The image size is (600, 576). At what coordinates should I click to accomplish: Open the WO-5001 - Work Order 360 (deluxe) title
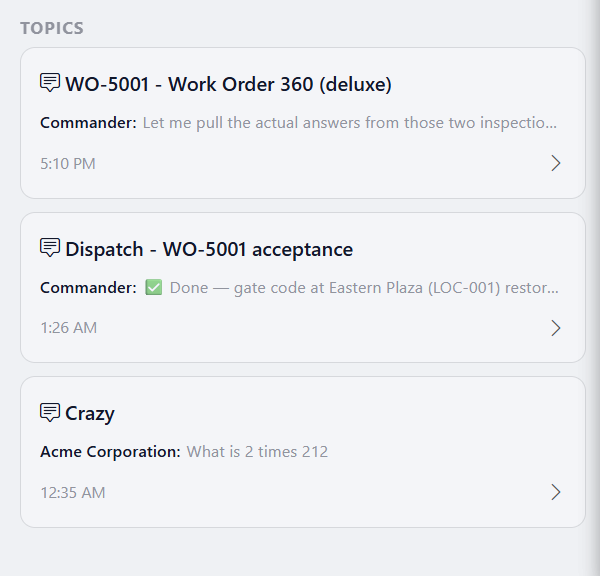pyautogui.click(x=228, y=84)
